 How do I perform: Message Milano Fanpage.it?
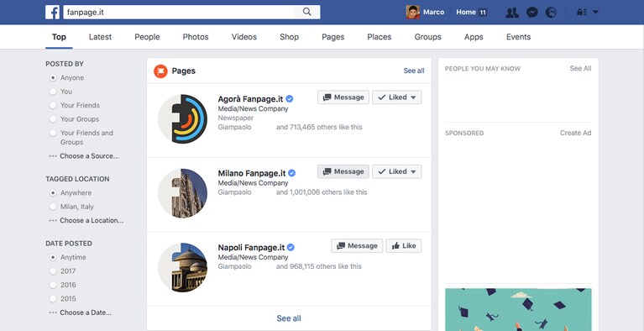[343, 171]
